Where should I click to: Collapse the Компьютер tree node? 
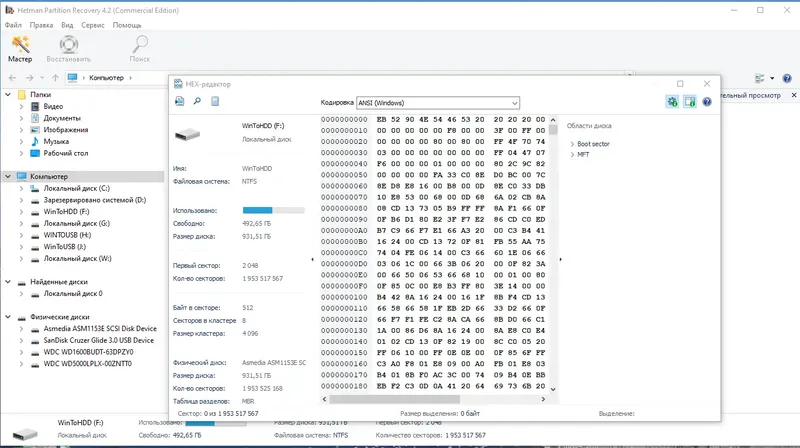8,176
